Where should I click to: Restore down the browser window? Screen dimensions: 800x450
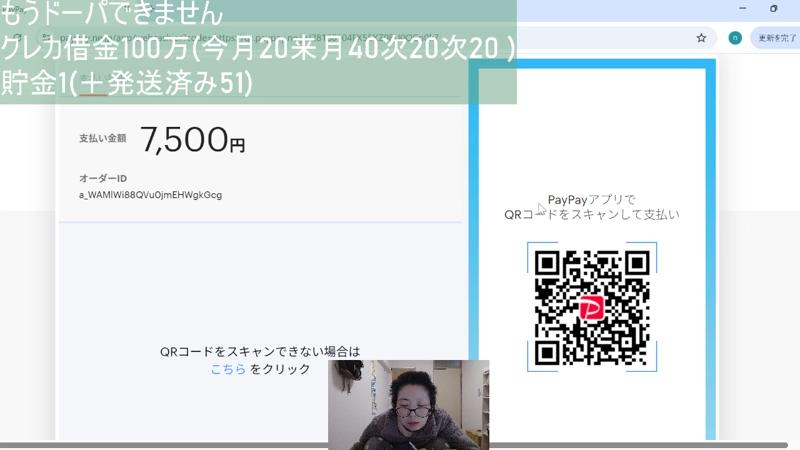[773, 8]
